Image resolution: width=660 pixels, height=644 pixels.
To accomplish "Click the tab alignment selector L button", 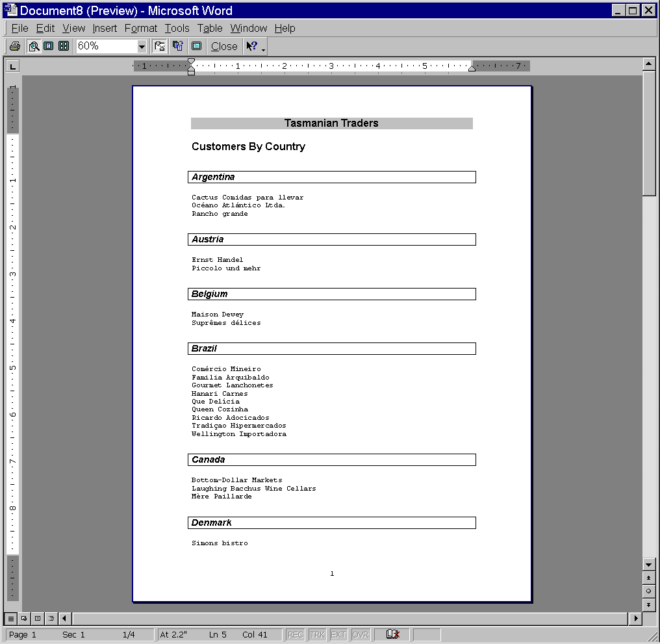I will pos(12,66).
